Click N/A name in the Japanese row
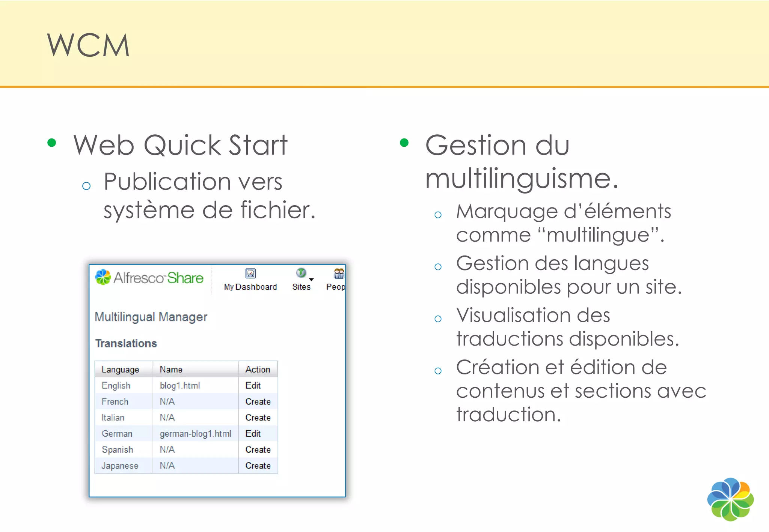 click(167, 466)
